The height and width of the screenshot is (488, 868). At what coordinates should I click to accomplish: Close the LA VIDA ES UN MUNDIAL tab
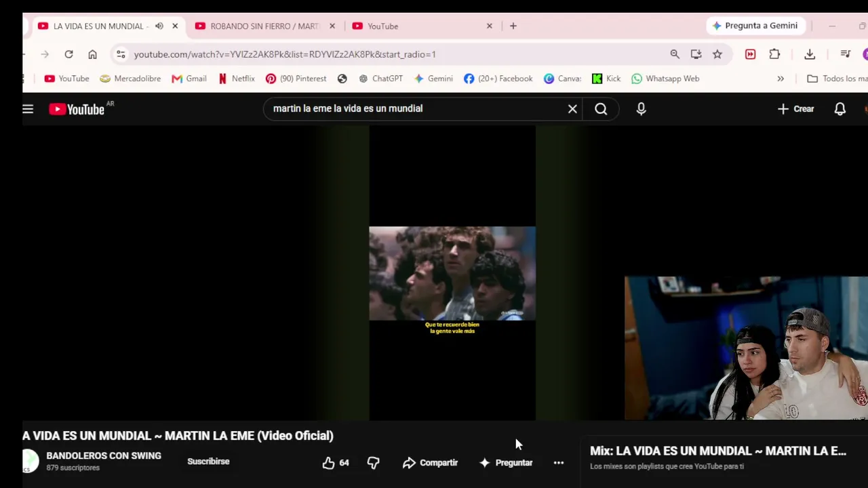[x=175, y=26]
